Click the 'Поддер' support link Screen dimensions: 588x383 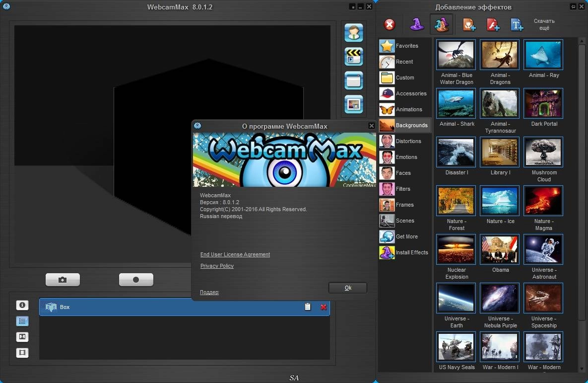click(x=209, y=292)
